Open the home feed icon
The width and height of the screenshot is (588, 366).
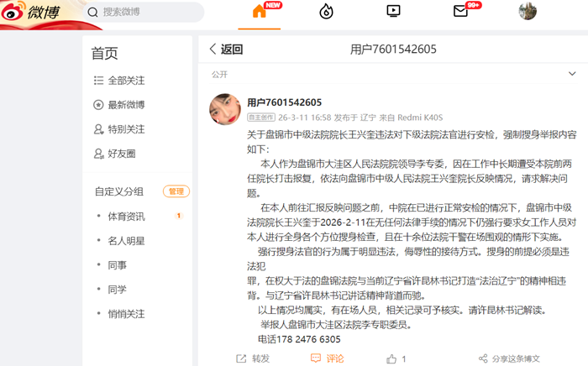(261, 12)
